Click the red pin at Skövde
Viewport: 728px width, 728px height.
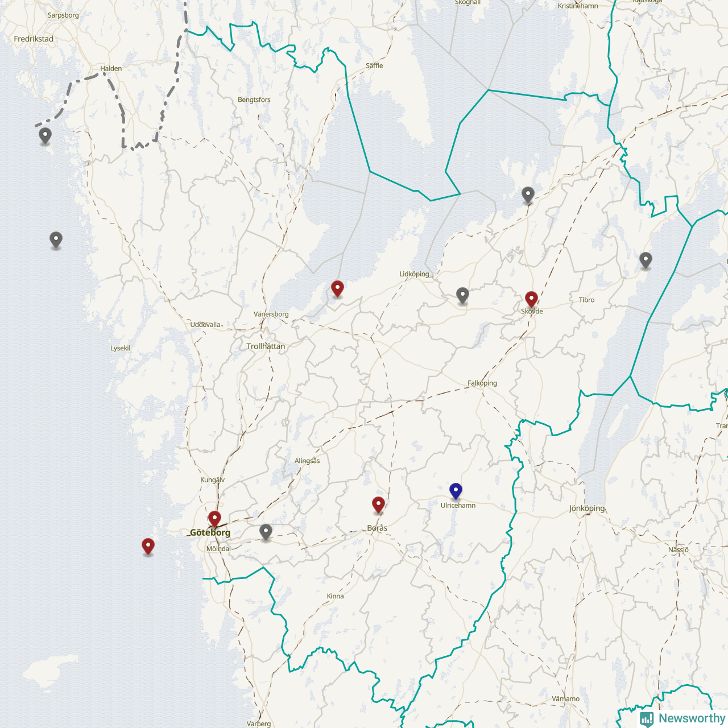[x=531, y=299]
